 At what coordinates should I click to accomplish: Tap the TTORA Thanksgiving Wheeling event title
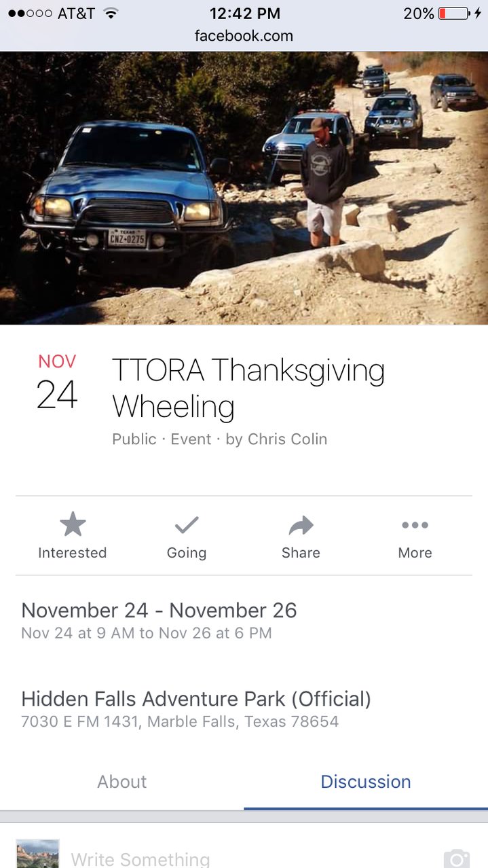248,388
